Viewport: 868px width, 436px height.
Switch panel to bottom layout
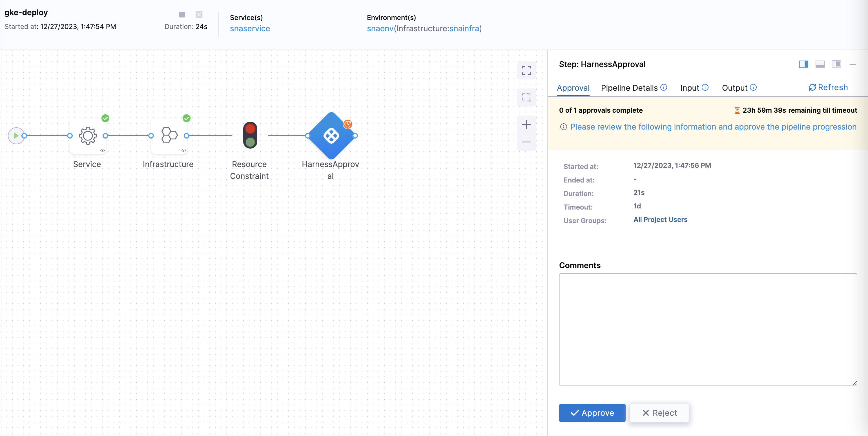[820, 64]
